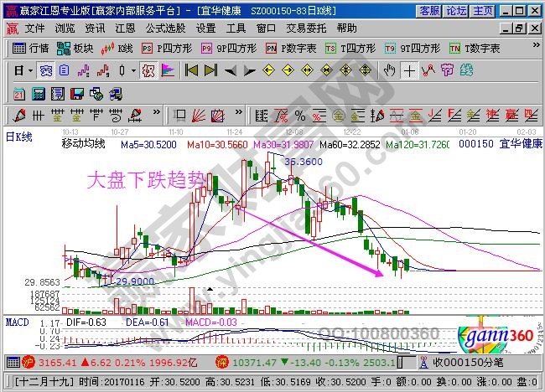Click the vertical lines grid drawing icon
This screenshot has height=392, width=545.
point(39,116)
